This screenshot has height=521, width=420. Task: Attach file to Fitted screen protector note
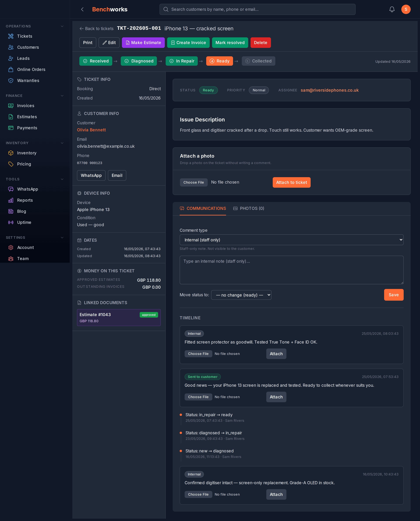276,354
